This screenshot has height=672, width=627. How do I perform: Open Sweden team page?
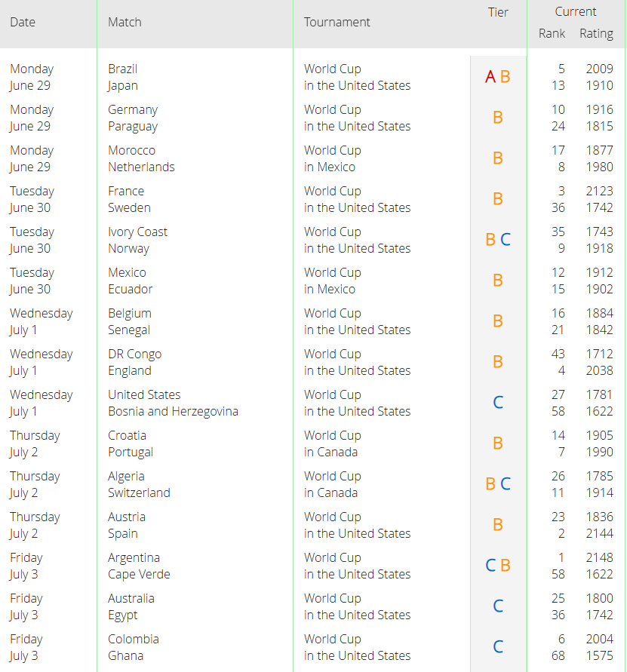[x=130, y=208]
